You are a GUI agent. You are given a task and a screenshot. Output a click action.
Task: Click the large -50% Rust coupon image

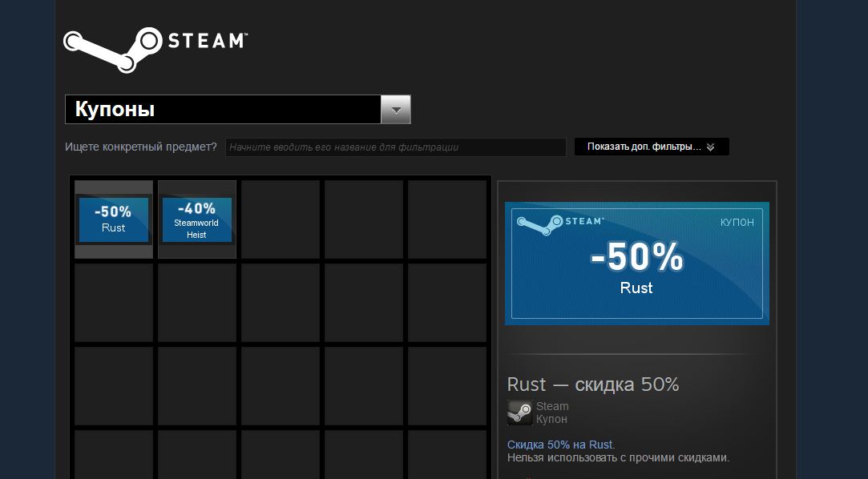tap(636, 264)
